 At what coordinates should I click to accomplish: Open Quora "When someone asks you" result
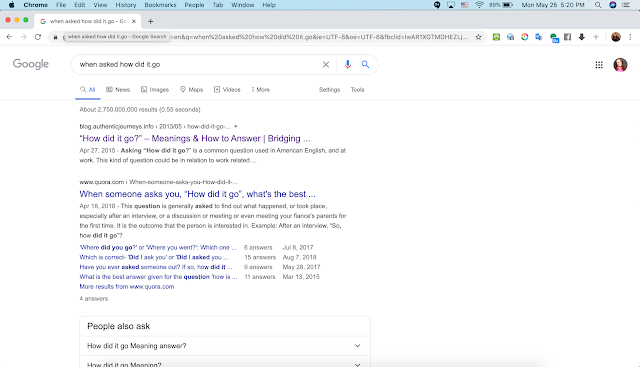coord(198,194)
